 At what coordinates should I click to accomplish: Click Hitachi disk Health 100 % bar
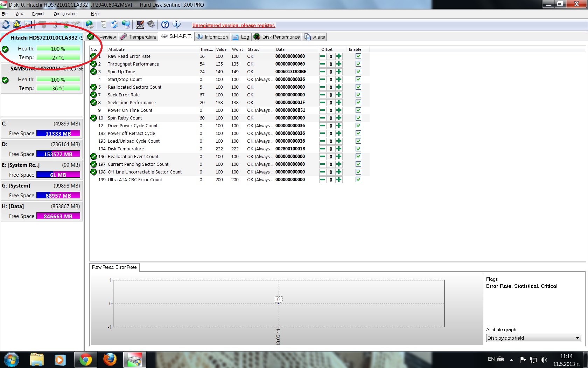coord(58,49)
